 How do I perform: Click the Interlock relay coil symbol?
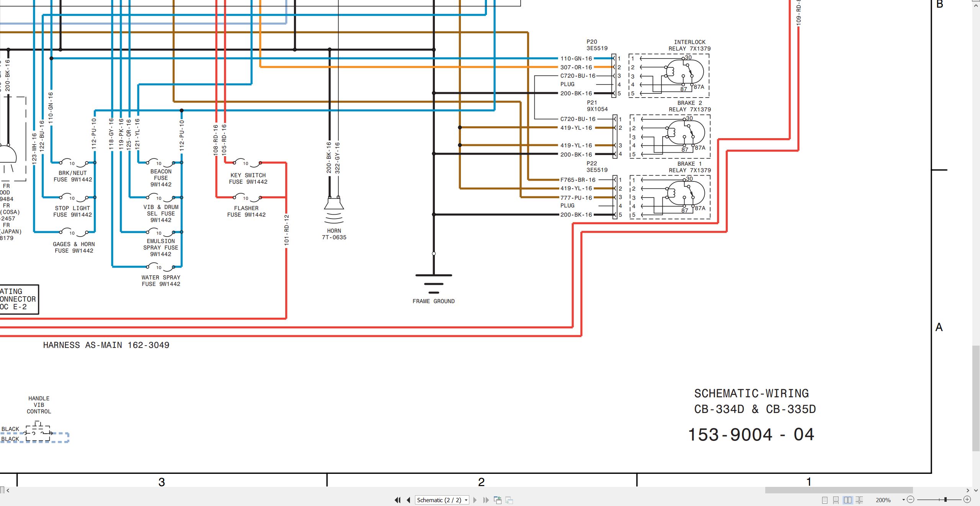click(x=670, y=72)
